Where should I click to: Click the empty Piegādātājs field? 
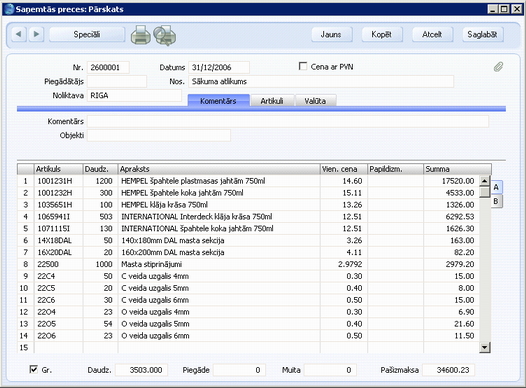click(117, 81)
